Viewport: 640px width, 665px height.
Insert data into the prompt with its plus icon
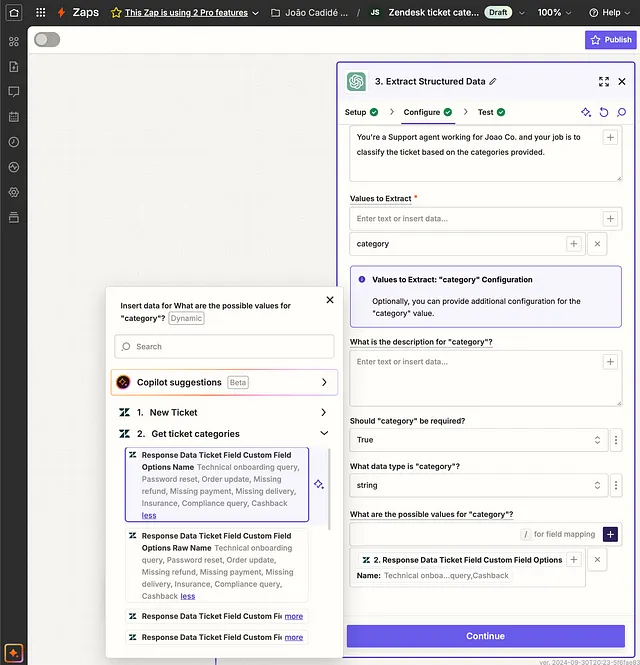tap(610, 137)
